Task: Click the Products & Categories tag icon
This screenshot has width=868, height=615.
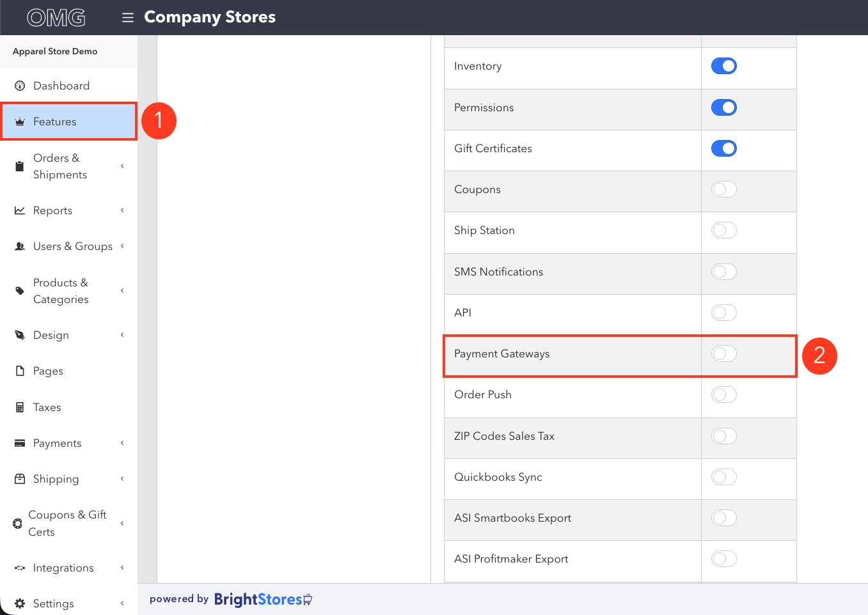Action: click(x=20, y=291)
